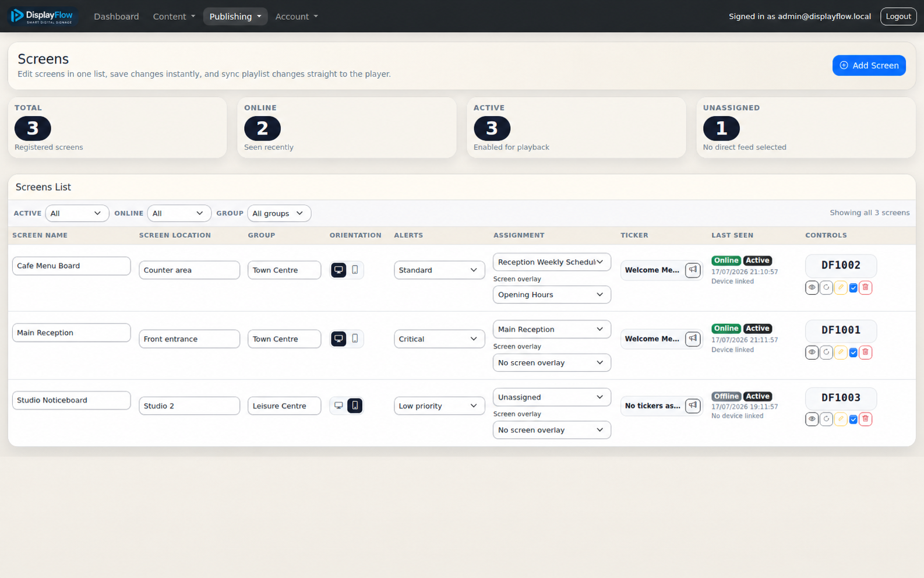Open the Content menu
This screenshot has width=924, height=578.
tap(174, 16)
